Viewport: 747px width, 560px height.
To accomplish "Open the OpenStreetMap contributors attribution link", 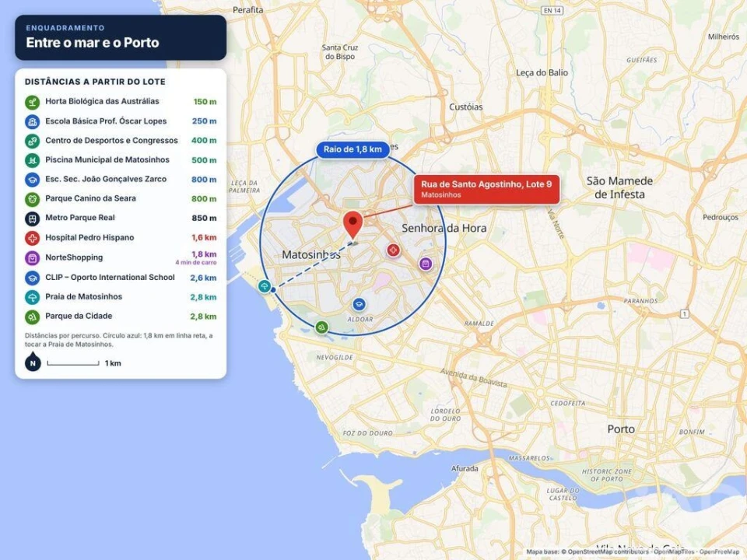I will click(608, 552).
